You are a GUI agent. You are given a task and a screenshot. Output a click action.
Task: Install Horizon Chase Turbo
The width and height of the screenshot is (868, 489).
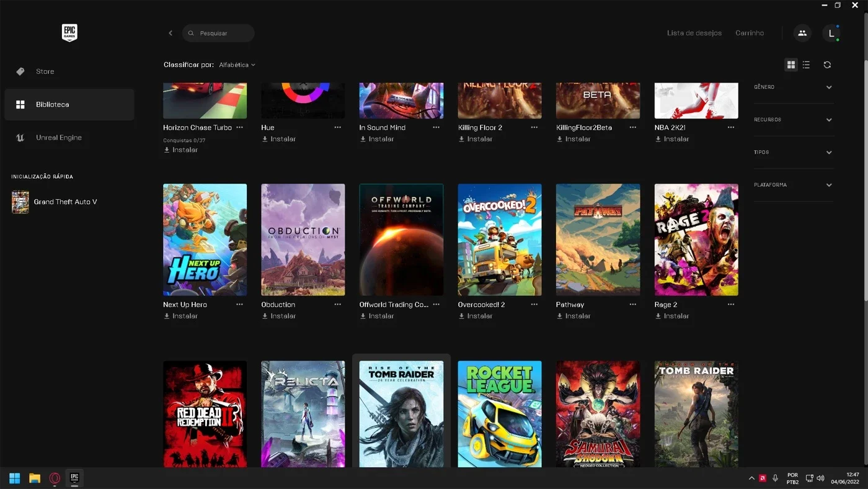180,150
